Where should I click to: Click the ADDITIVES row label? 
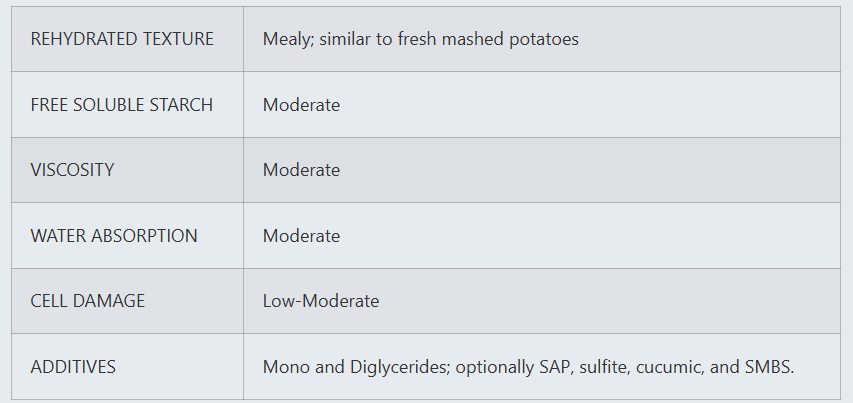[x=73, y=367]
